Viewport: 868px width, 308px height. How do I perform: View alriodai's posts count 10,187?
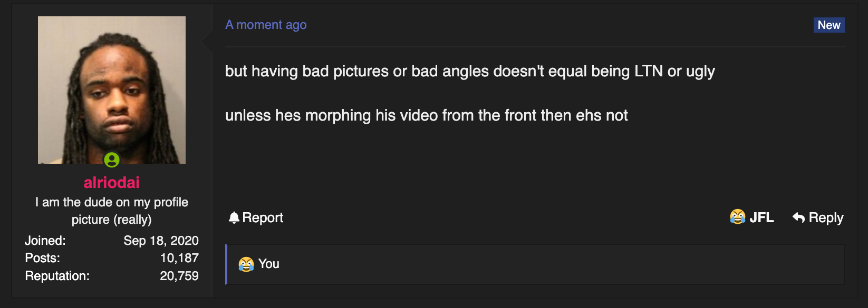click(179, 258)
